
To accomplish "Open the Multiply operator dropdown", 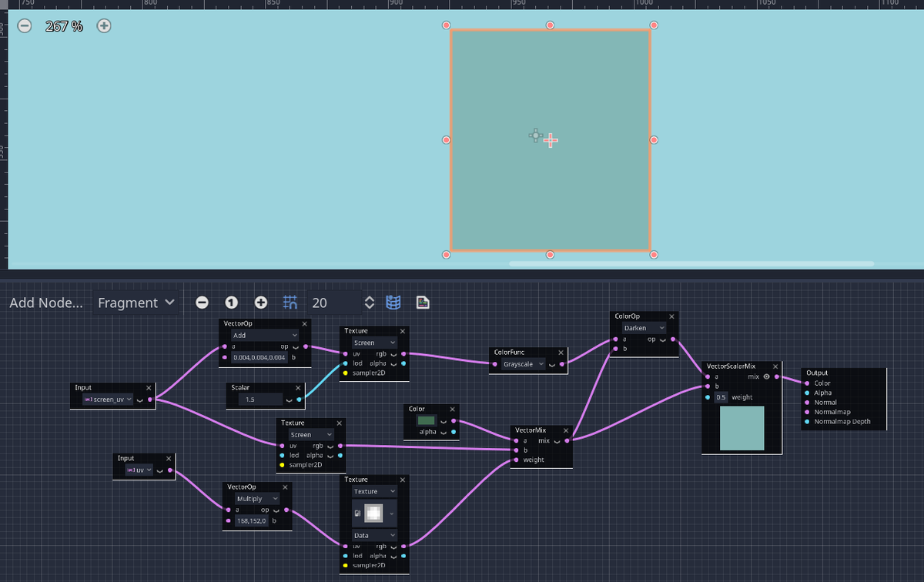I will [257, 499].
